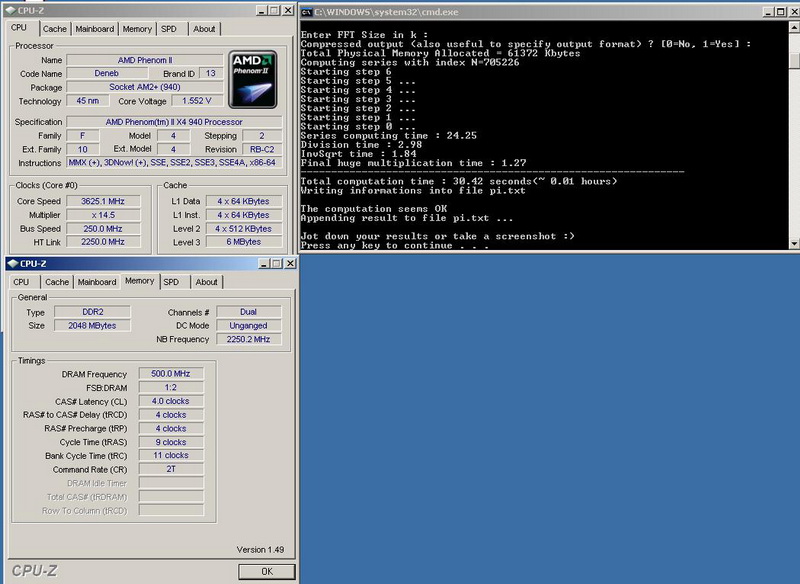
Task: Click the Core Voltage value 1.552 V
Action: [x=196, y=101]
